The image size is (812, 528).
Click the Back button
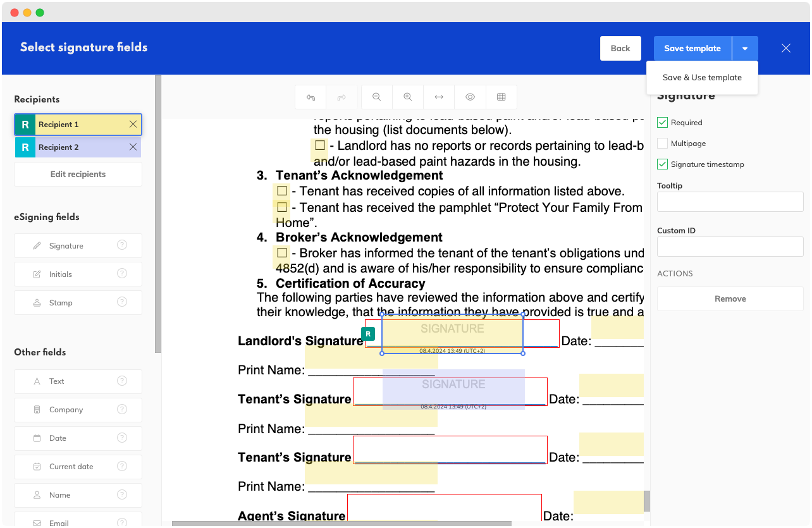[620, 49]
